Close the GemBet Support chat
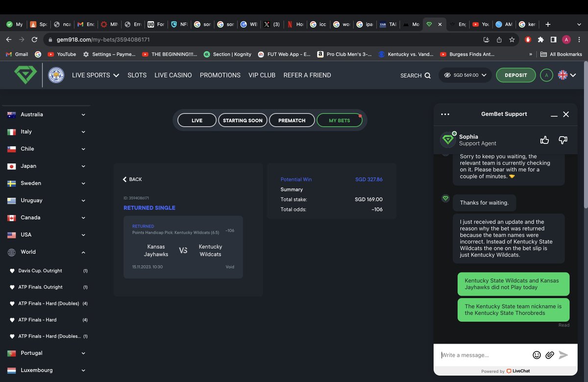588x382 pixels. (x=566, y=114)
